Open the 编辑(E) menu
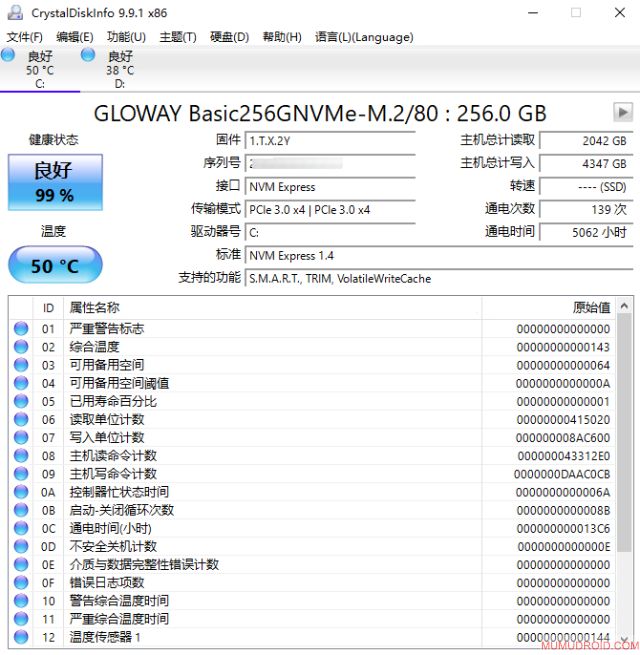This screenshot has height=655, width=640. point(75,37)
